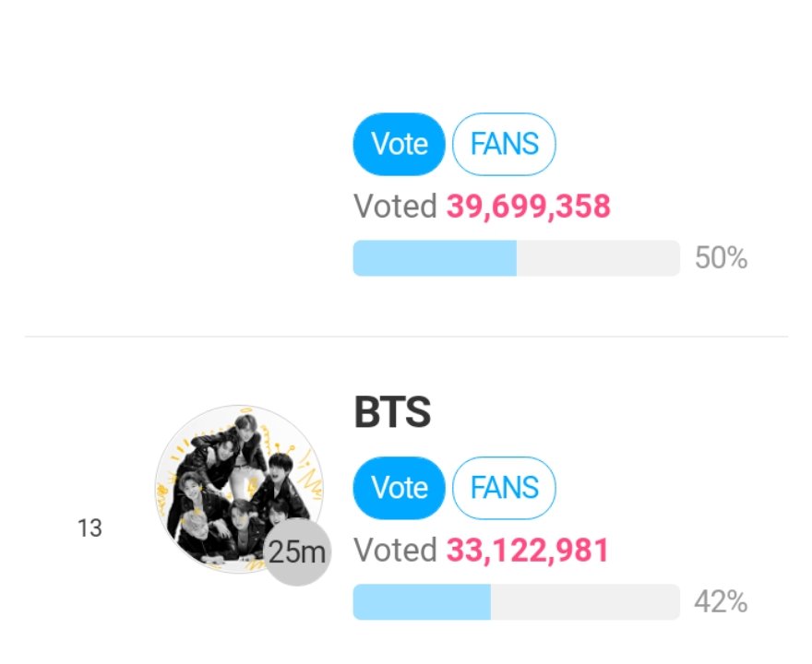Tap the Vote button above 39,699,358
812x664 pixels.
(x=399, y=144)
